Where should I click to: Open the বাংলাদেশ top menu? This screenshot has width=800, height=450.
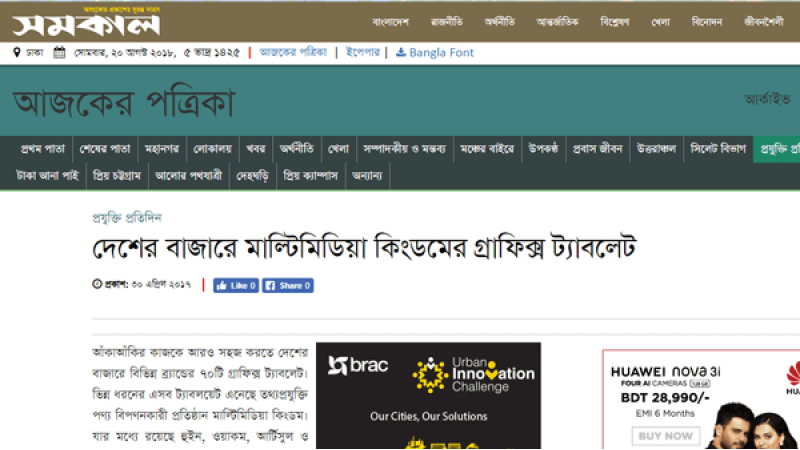[390, 22]
